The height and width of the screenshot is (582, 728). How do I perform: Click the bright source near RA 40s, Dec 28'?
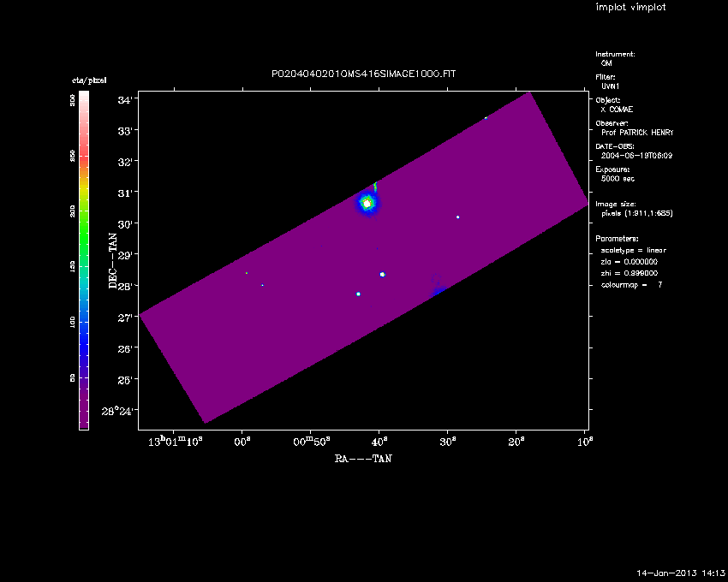click(382, 274)
